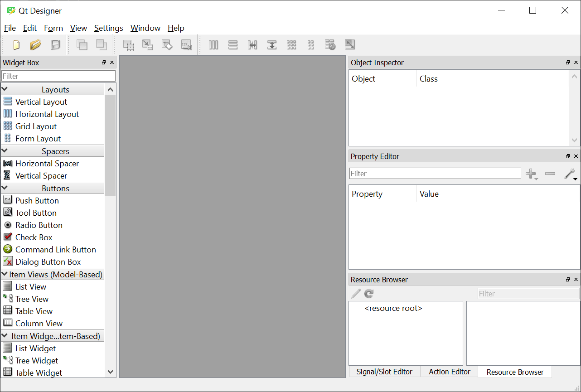Open the File menu

pos(10,28)
